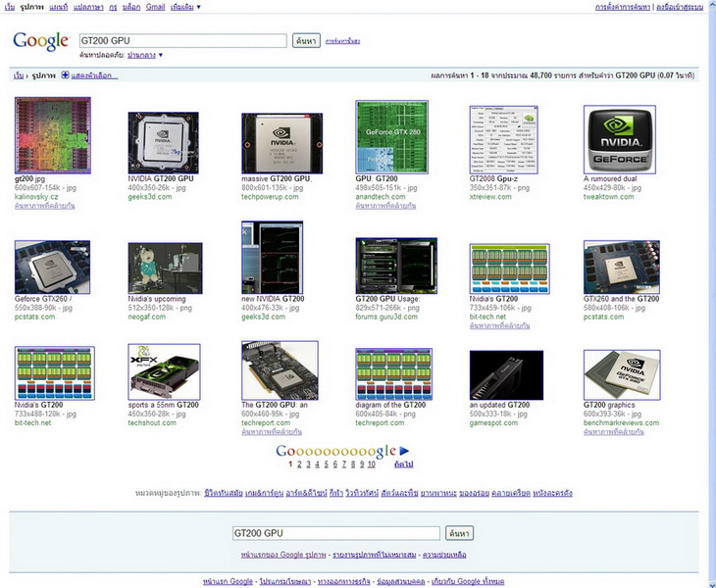
Task: Click the gamespot.com source text
Action: pos(493,422)
